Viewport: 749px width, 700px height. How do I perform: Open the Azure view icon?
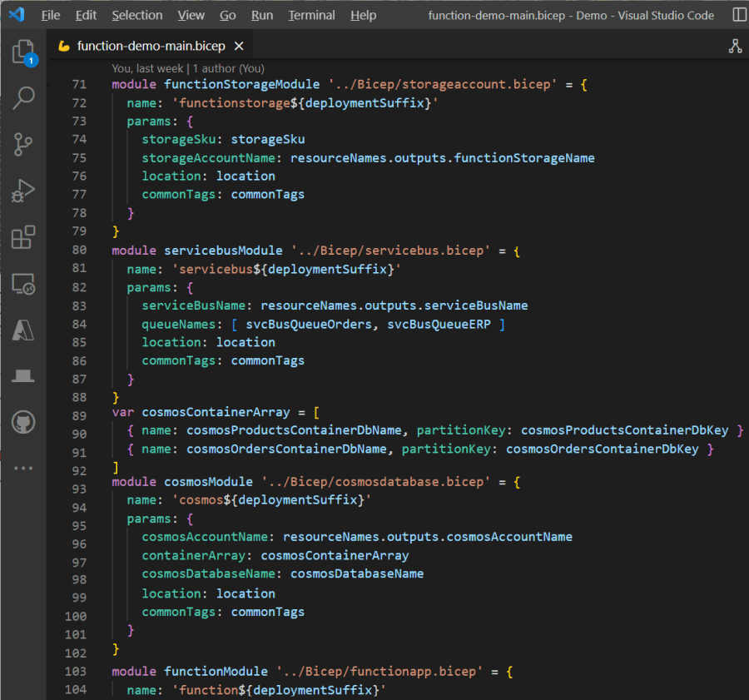(23, 330)
